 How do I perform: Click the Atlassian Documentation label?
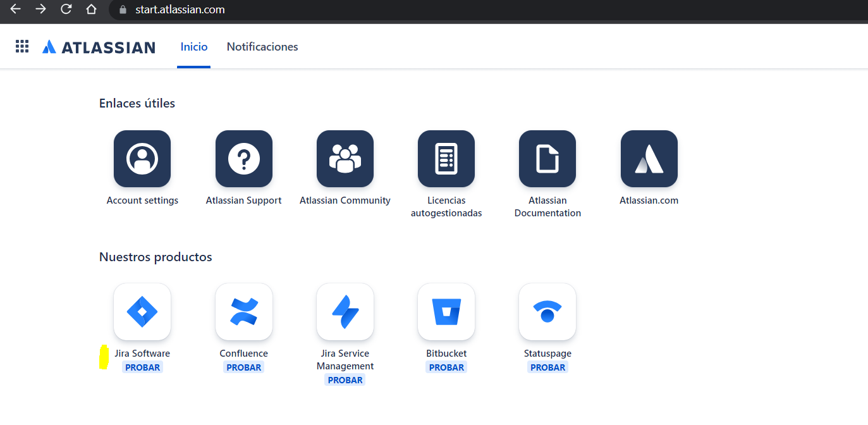point(547,207)
